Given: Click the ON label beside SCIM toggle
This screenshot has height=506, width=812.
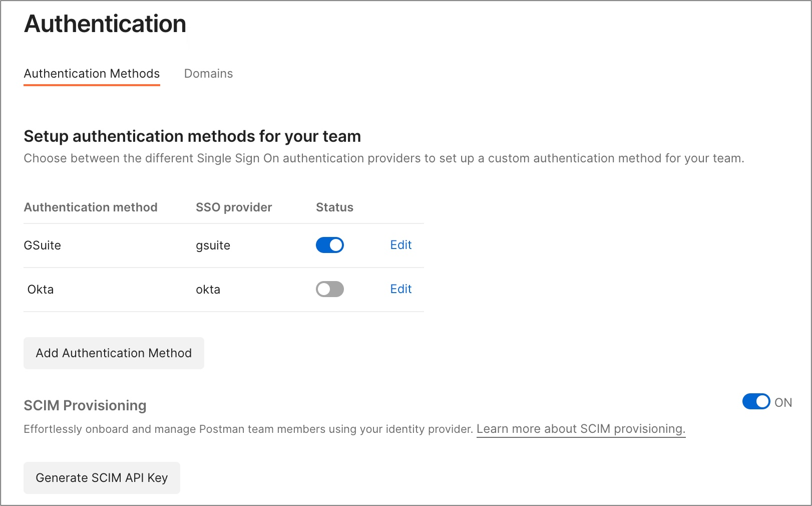Looking at the screenshot, I should [x=783, y=402].
